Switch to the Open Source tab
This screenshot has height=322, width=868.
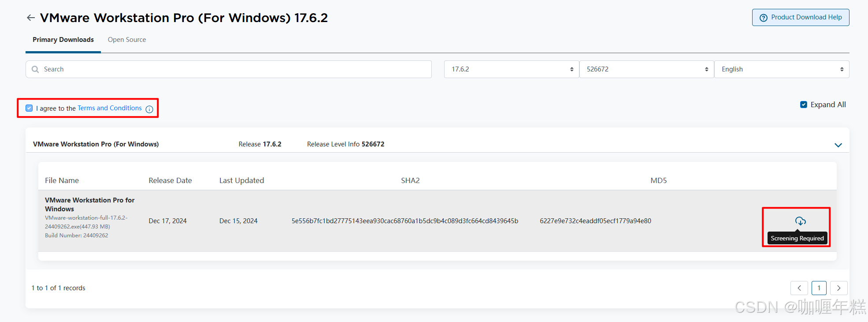127,40
